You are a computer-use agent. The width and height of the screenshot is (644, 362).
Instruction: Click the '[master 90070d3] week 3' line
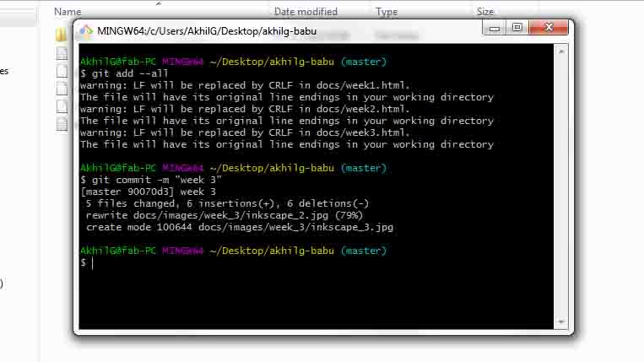pos(149,192)
